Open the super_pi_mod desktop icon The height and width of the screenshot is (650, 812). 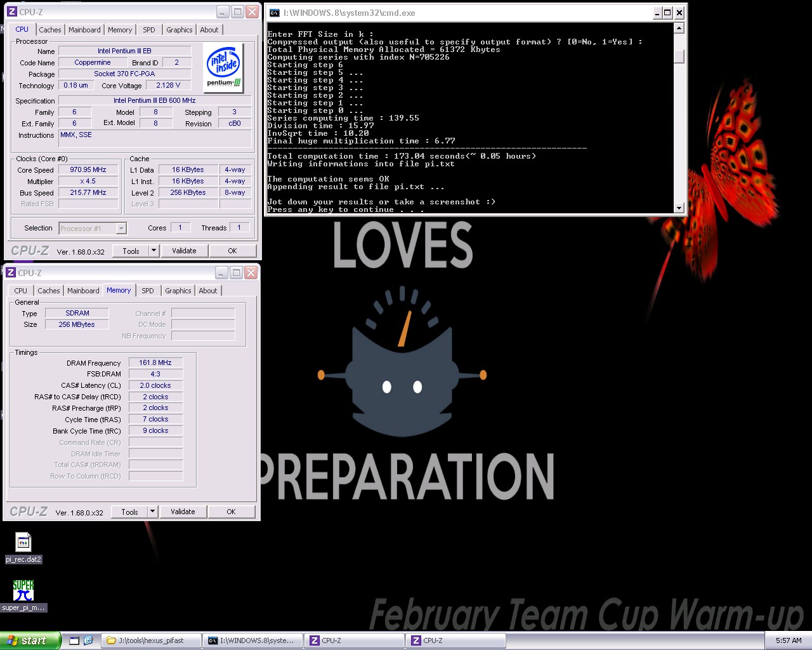tap(23, 595)
